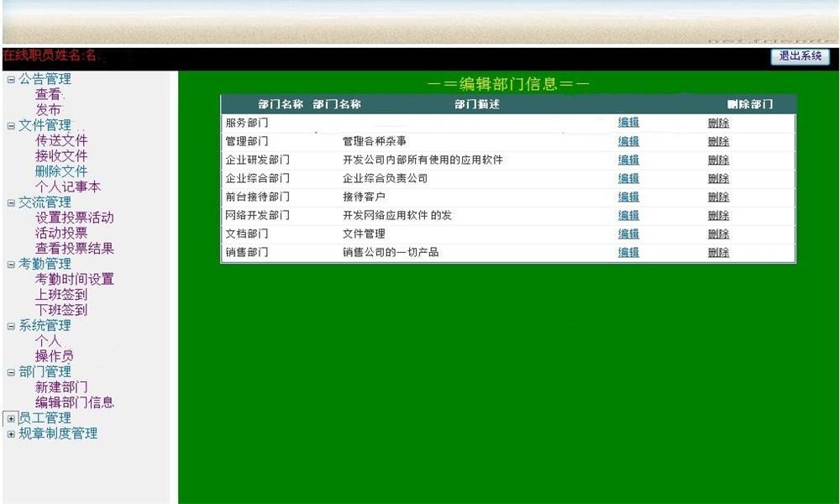Click 编辑 for 服务部门 row
Viewport: 840px width, 504px height.
click(x=628, y=123)
